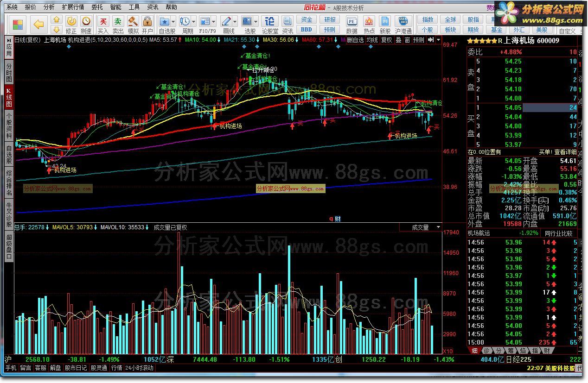Click the 指数 index button
588x383 pixels.
click(x=428, y=20)
